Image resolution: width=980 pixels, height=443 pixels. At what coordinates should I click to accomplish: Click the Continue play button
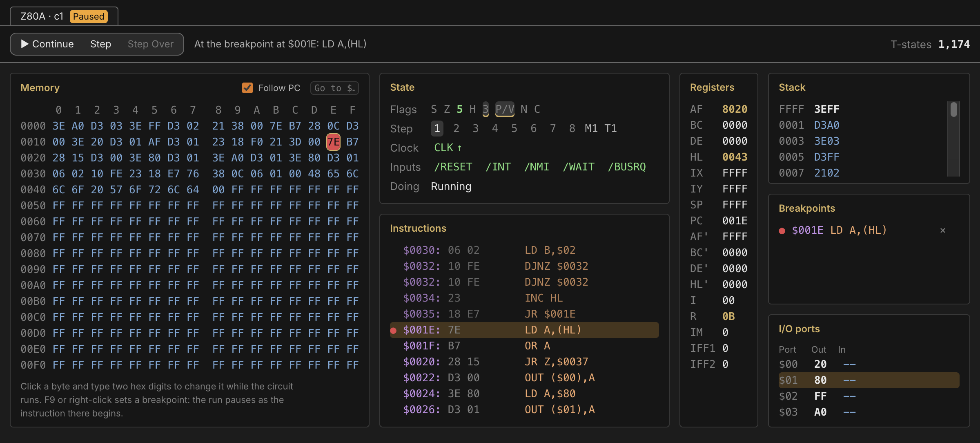(x=47, y=44)
